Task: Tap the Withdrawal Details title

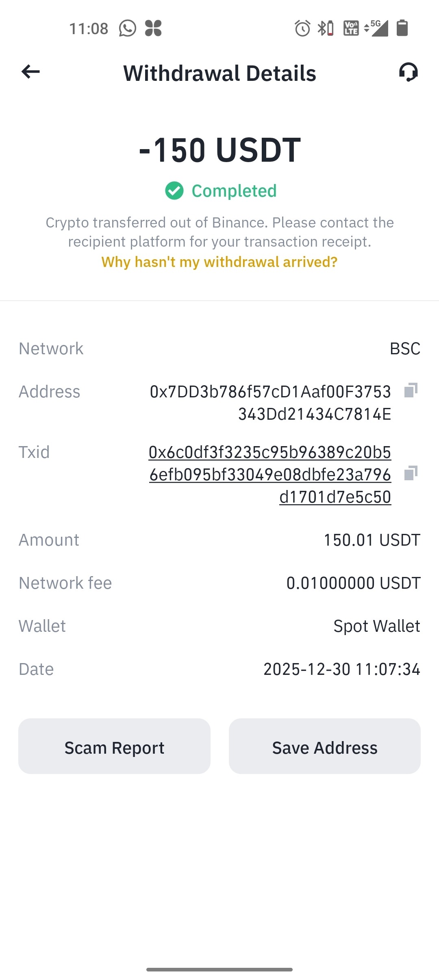Action: [219, 73]
